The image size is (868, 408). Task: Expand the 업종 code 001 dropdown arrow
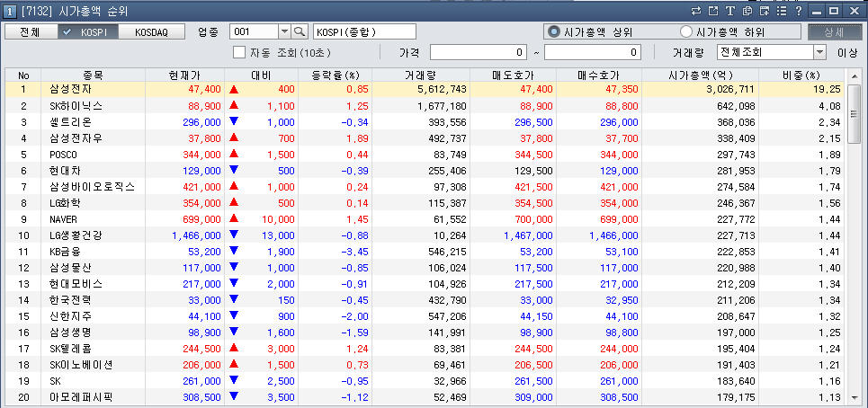283,31
